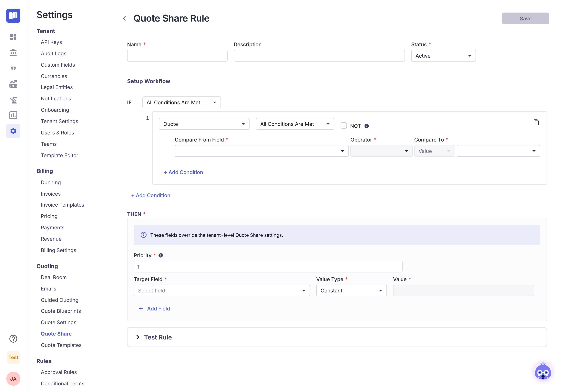Open the revenue chart-and-cash icon

(13, 84)
